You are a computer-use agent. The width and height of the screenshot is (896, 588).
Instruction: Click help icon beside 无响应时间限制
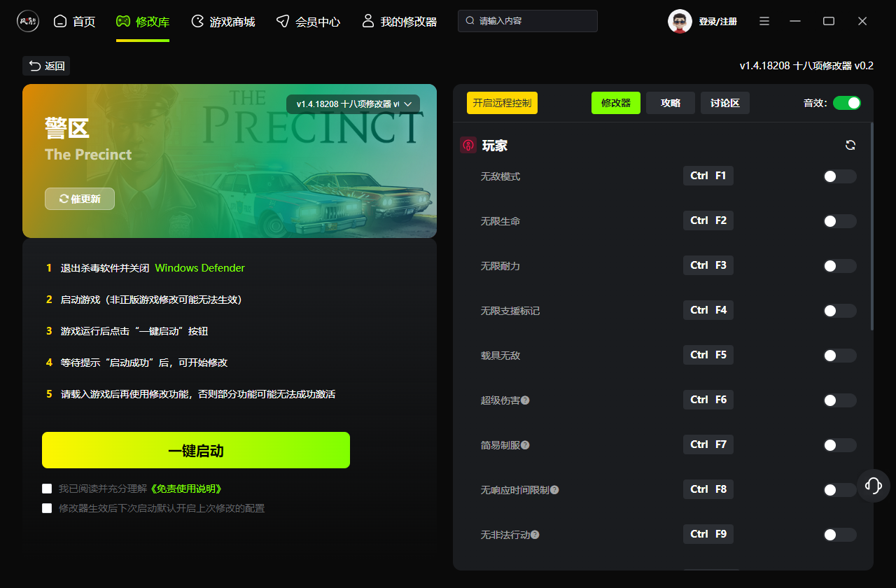[554, 490]
